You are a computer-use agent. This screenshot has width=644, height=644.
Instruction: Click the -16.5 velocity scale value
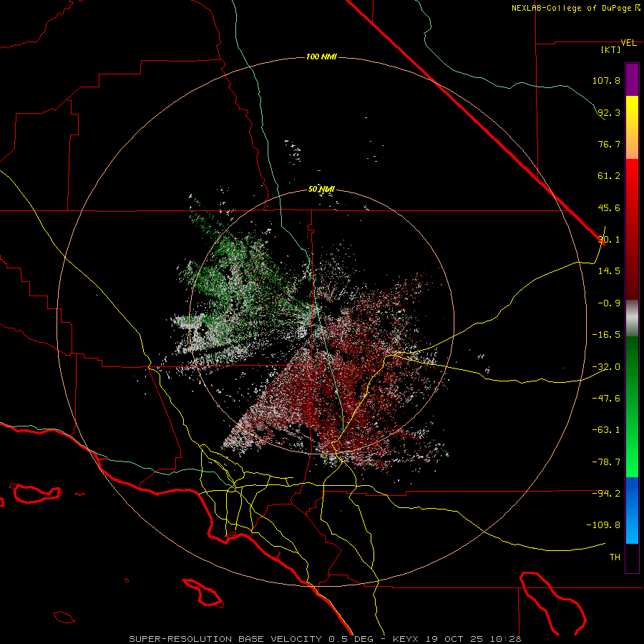point(606,335)
